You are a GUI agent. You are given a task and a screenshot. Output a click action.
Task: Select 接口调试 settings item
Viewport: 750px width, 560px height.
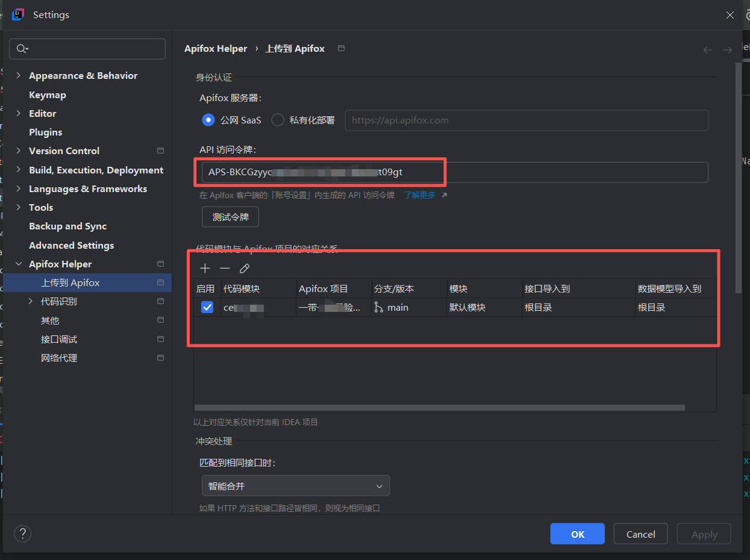(59, 339)
